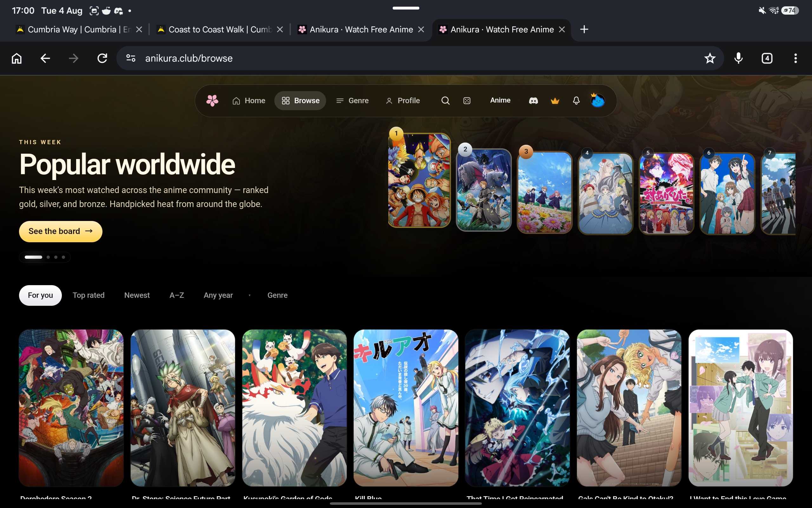
Task: Open Kusunoki's Garden of Gods poster
Action: pos(294,408)
